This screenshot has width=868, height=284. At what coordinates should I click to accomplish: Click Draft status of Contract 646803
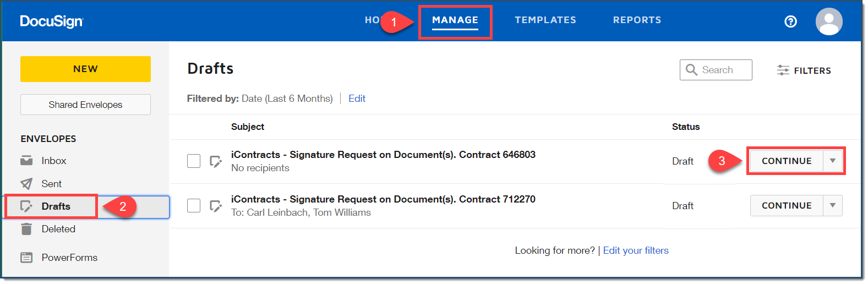(683, 161)
